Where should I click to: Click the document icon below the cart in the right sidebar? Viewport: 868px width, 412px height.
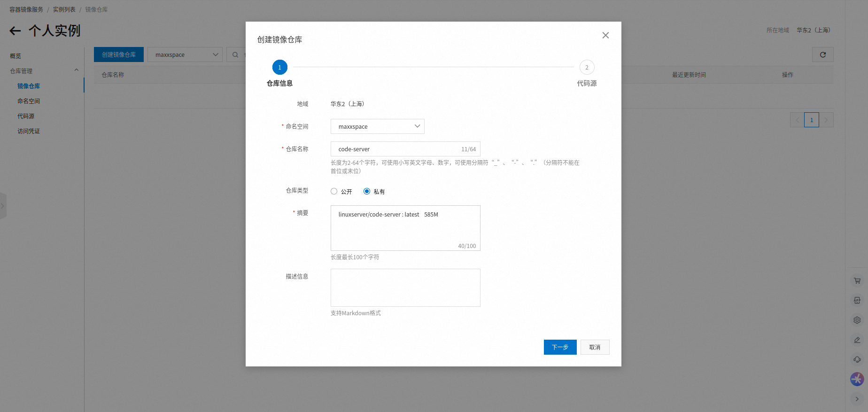[857, 300]
